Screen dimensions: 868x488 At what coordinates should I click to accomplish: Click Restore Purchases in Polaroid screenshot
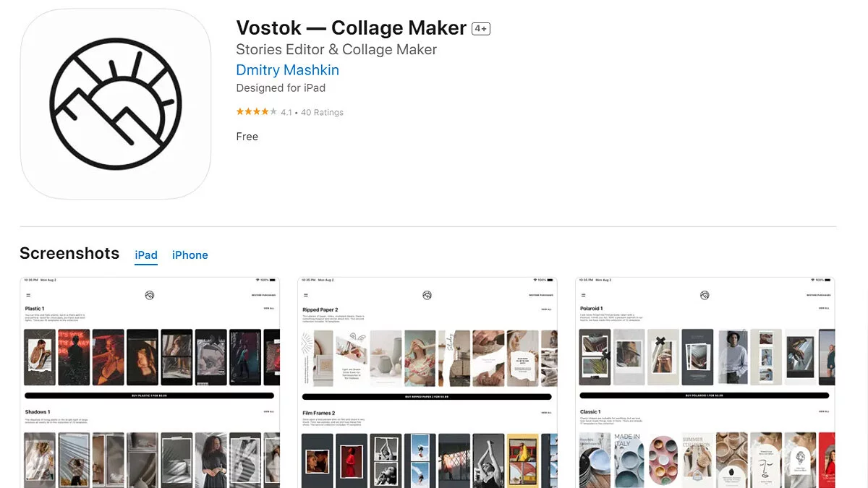tap(818, 295)
